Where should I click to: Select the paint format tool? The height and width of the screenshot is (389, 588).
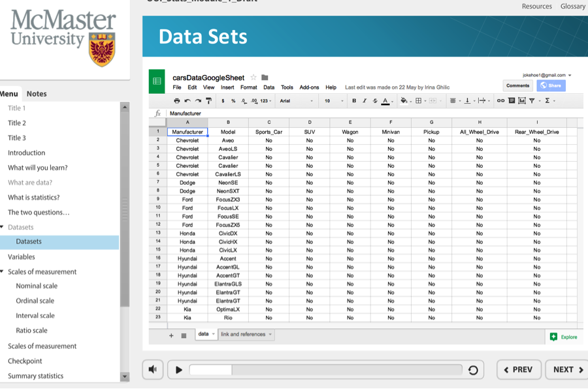pos(208,101)
